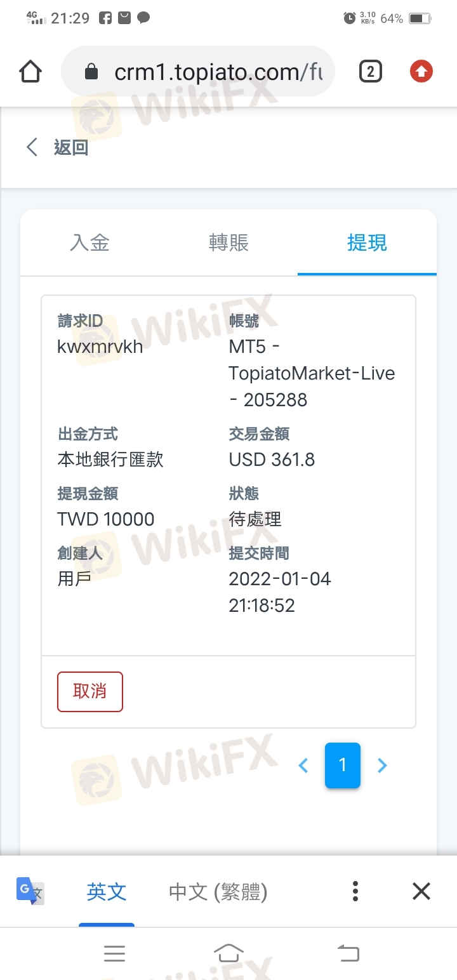Cancel the withdrawal with 取消 button
This screenshot has width=457, height=980.
[89, 691]
